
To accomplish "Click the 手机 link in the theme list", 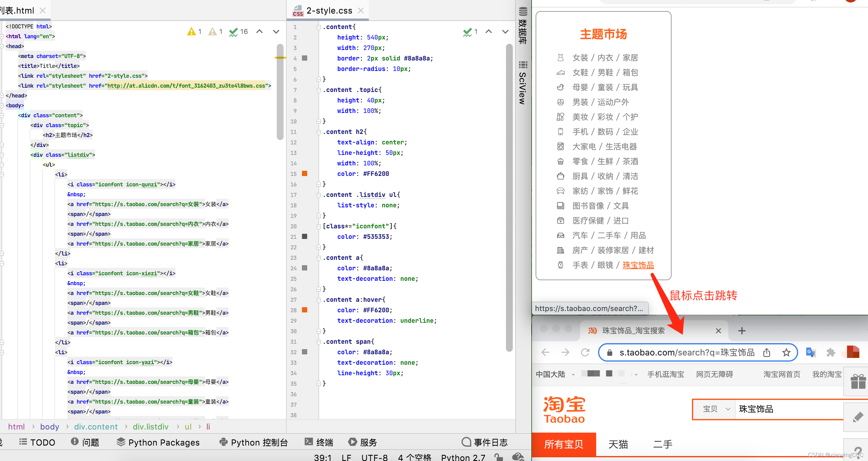I will click(x=580, y=132).
